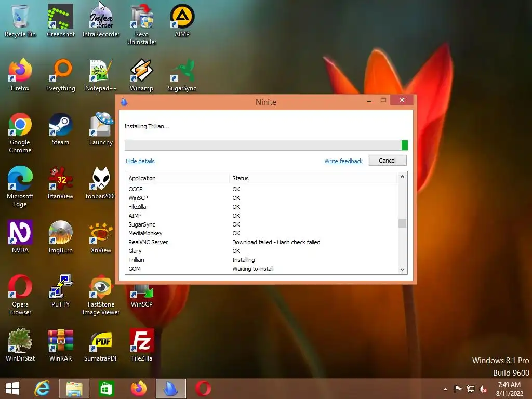Select the foobar2000 desktop shortcut
The width and height of the screenshot is (532, 399).
pos(100,183)
